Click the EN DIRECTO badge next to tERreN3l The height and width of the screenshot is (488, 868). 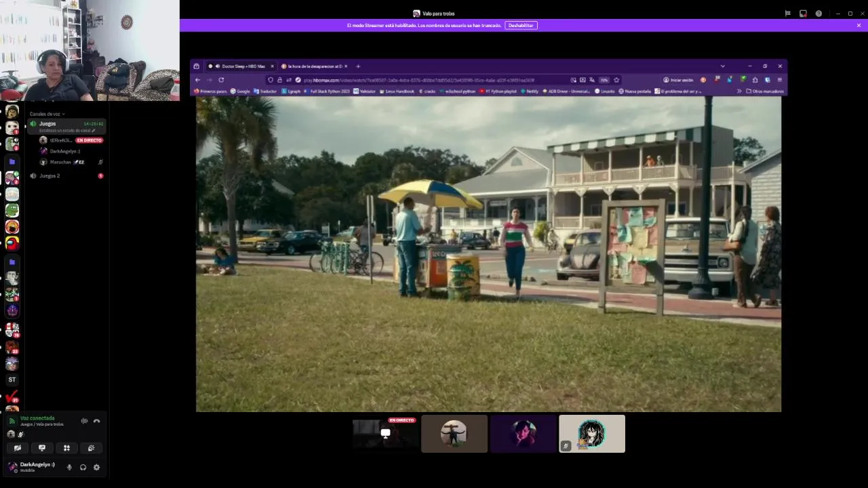[x=89, y=140]
